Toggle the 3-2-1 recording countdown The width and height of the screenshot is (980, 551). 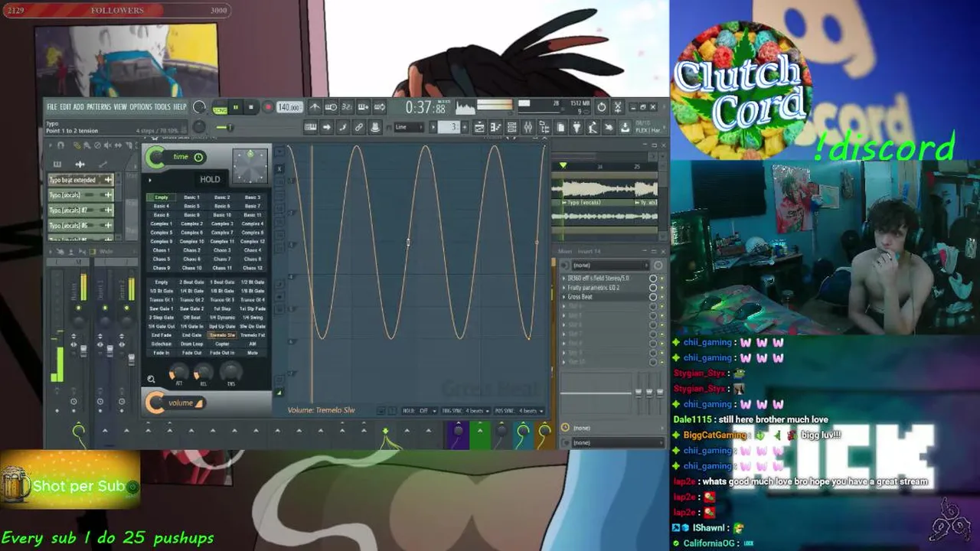tap(347, 107)
